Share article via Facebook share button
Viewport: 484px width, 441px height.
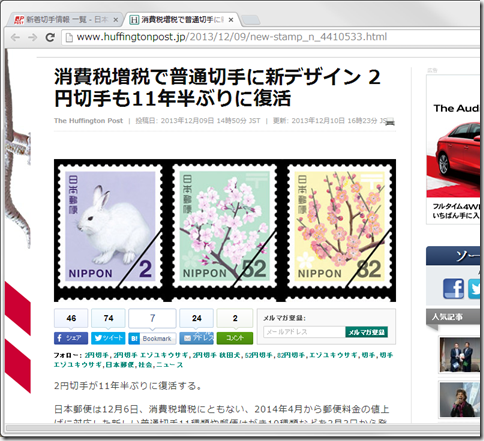[x=71, y=338]
